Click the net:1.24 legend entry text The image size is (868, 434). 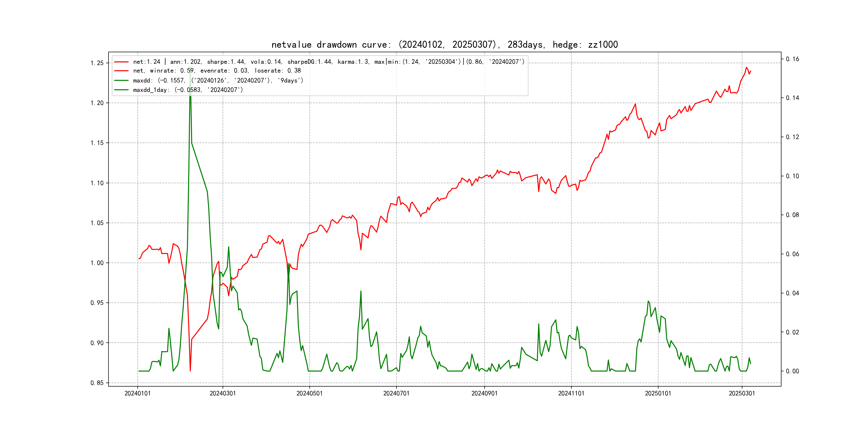328,62
